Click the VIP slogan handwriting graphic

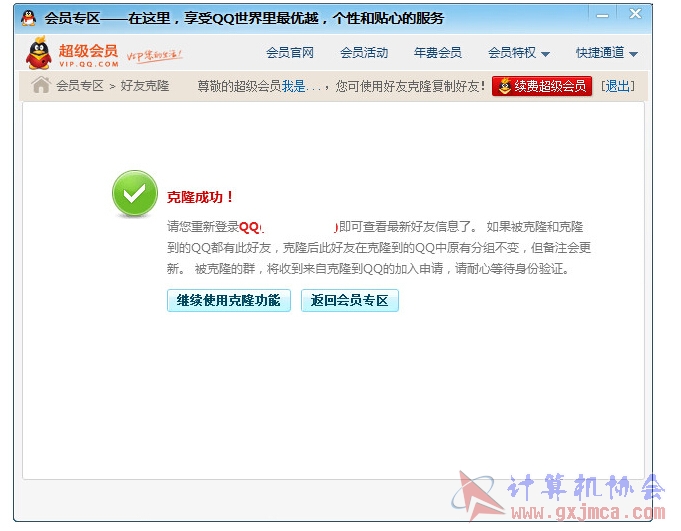coord(154,56)
